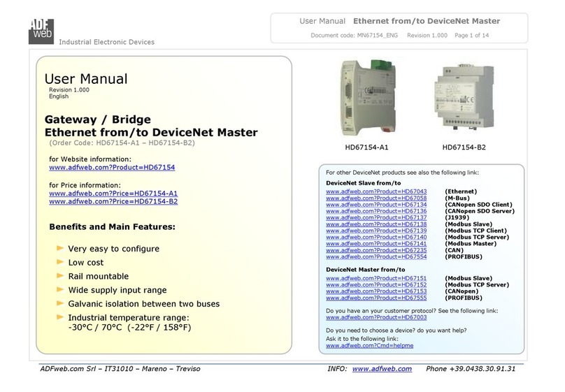Viewport: 565px width, 392px height.
Task: Open Product=HD67137 J1939 link
Action: click(376, 217)
